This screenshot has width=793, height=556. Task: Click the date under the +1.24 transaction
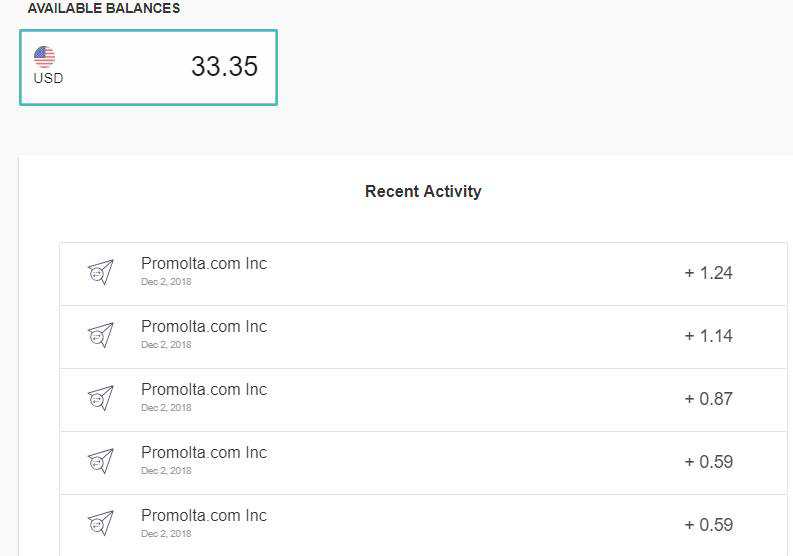click(166, 282)
